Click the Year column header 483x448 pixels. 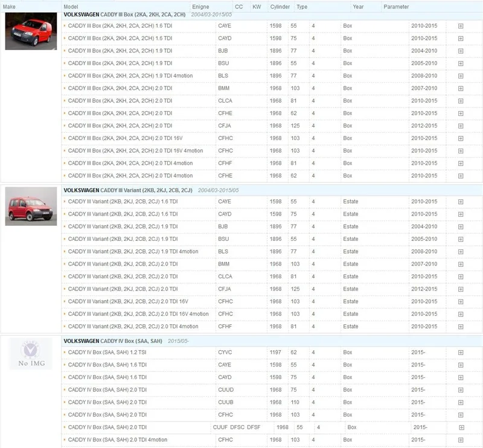[358, 7]
